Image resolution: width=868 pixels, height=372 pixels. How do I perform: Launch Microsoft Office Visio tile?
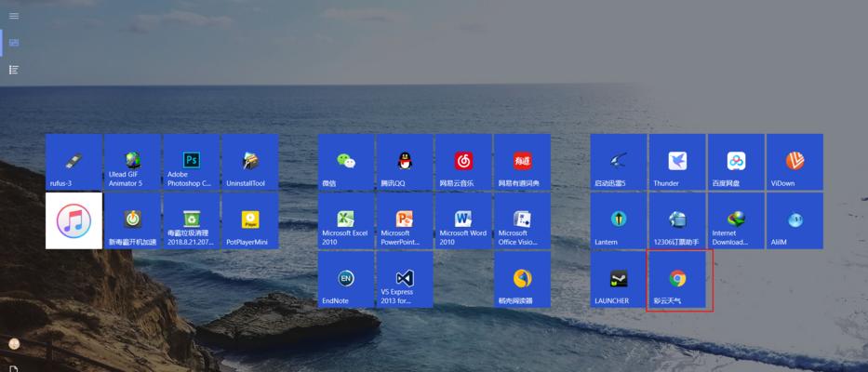pyautogui.click(x=522, y=221)
